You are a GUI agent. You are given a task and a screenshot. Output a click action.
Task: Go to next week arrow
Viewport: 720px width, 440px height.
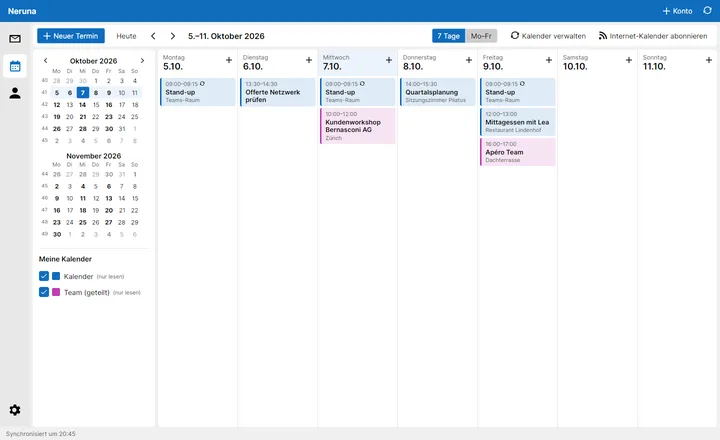pos(173,36)
